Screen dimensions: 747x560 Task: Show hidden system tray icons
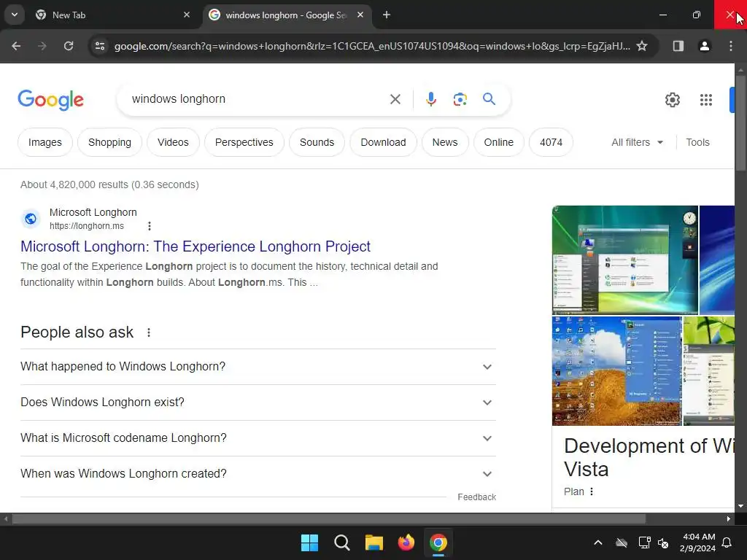pyautogui.click(x=598, y=542)
